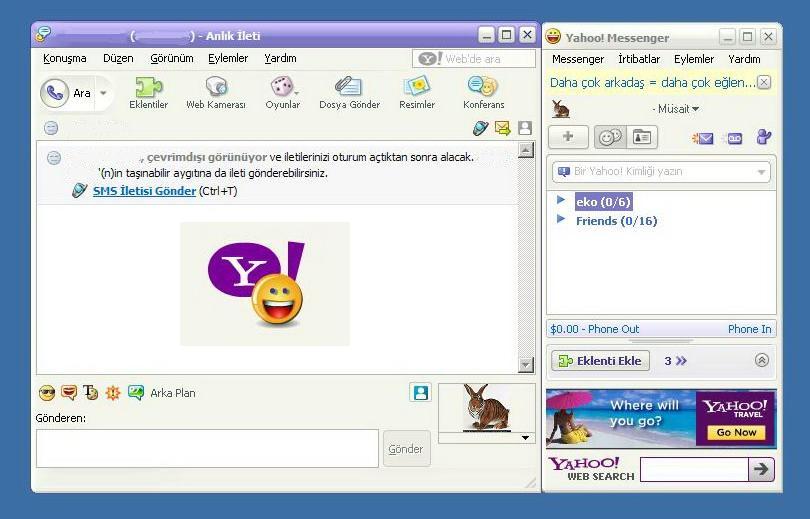Click the chat scrollbar up arrow
The height and width of the screenshot is (519, 810).
coord(526,150)
